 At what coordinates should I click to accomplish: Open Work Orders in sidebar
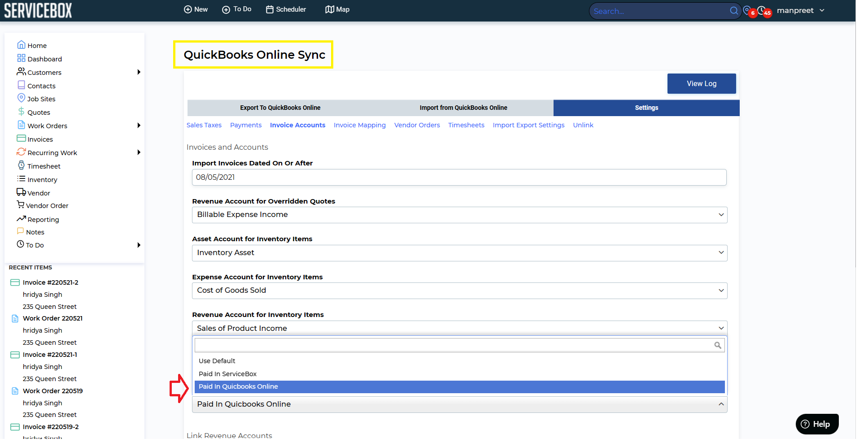pyautogui.click(x=42, y=126)
